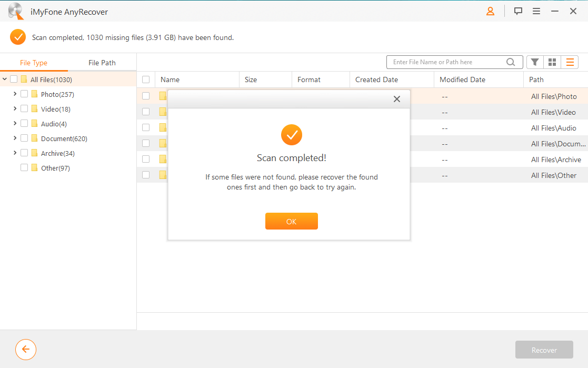This screenshot has width=588, height=368.
Task: Switch to list view icon
Action: (570, 62)
